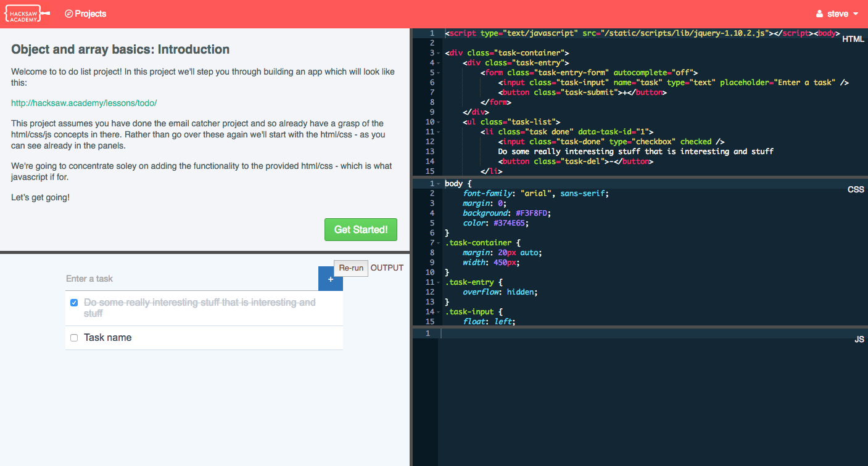Click the 'Enter a task' input field
Image resolution: width=868 pixels, height=466 pixels.
191,279
